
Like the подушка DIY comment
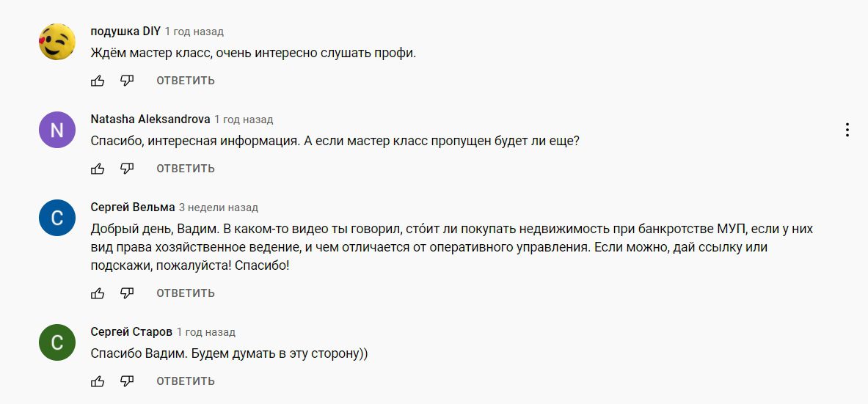point(98,81)
